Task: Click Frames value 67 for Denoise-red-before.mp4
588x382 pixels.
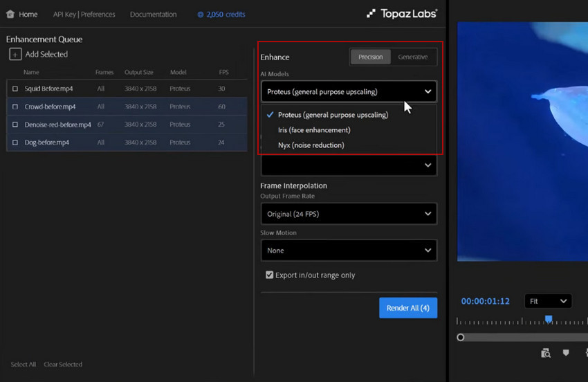Action: [100, 124]
